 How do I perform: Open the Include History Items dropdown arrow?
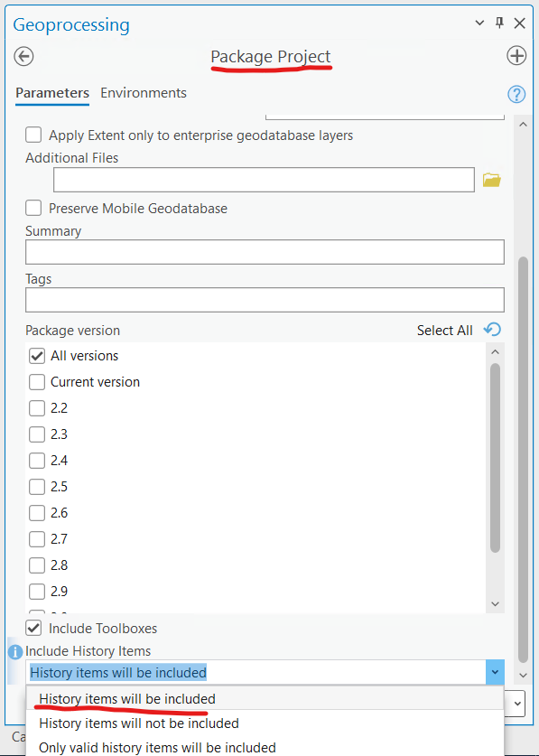click(x=495, y=672)
